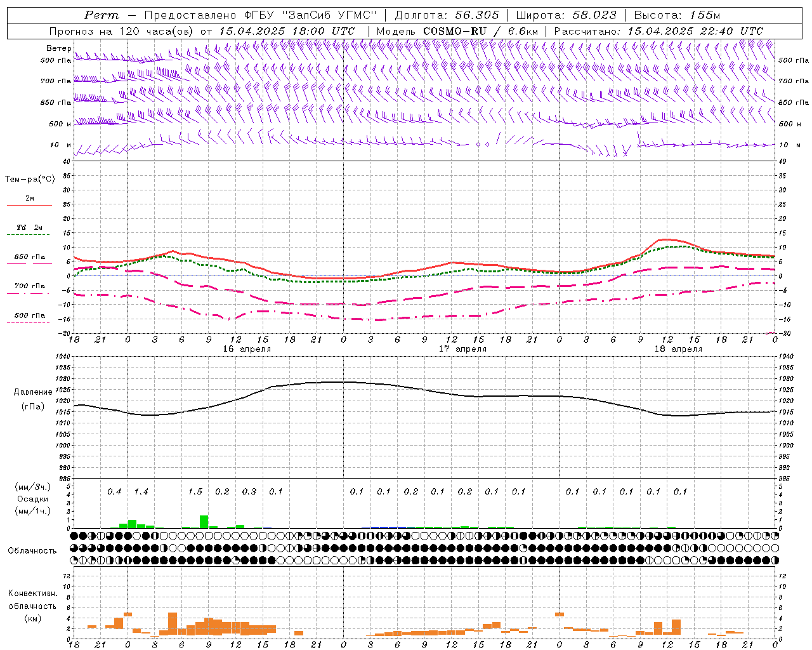This screenshot has height=650, width=812.
Task: Click the "18 апреля" date label
Action: (678, 349)
